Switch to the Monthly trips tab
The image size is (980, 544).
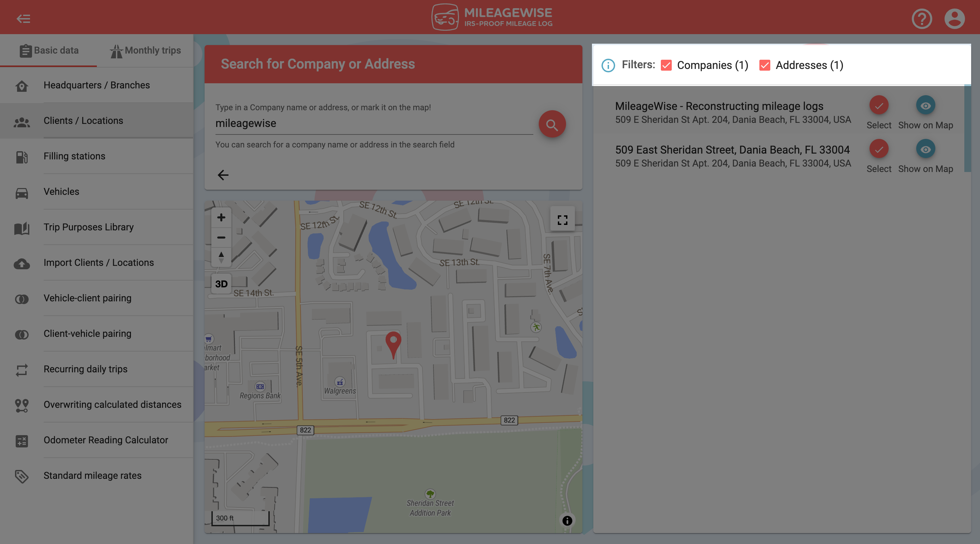click(x=145, y=50)
